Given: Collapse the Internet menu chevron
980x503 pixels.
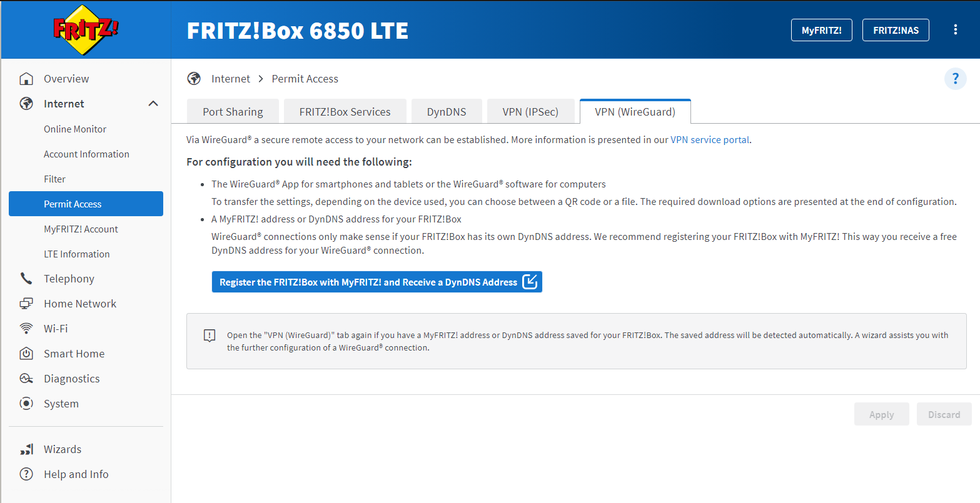Looking at the screenshot, I should pyautogui.click(x=153, y=104).
